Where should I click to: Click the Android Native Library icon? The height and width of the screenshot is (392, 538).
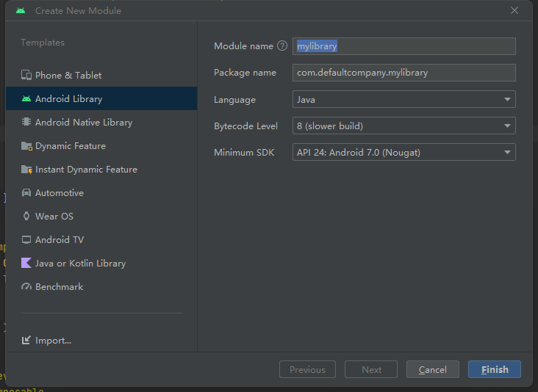click(26, 123)
